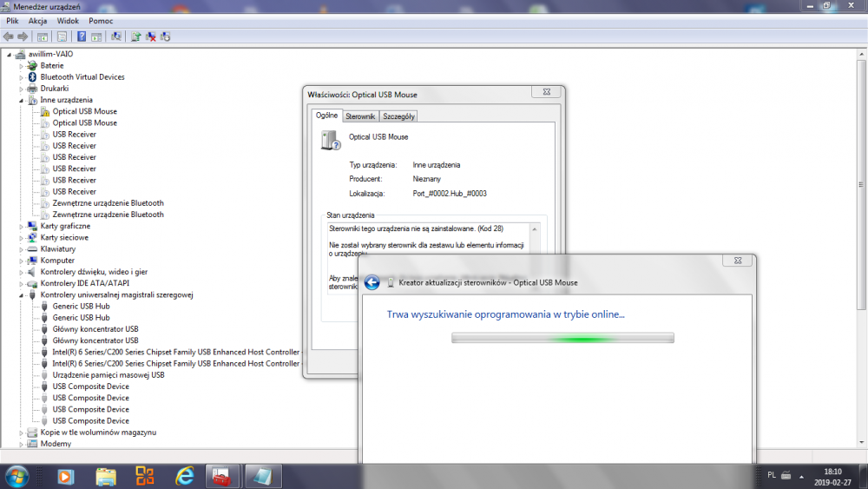Open the Akcja menu

coord(37,21)
